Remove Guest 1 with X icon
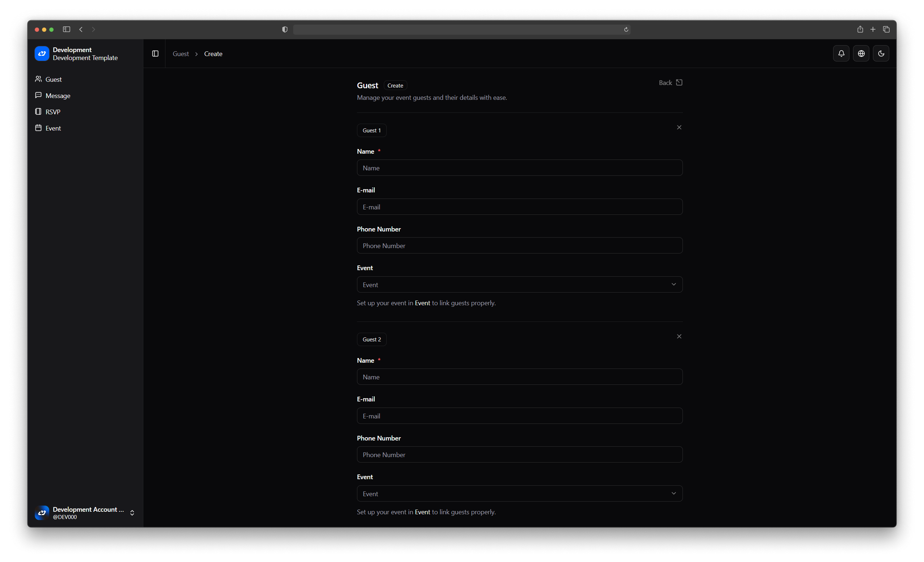Viewport: 924px width, 562px height. [x=679, y=127]
